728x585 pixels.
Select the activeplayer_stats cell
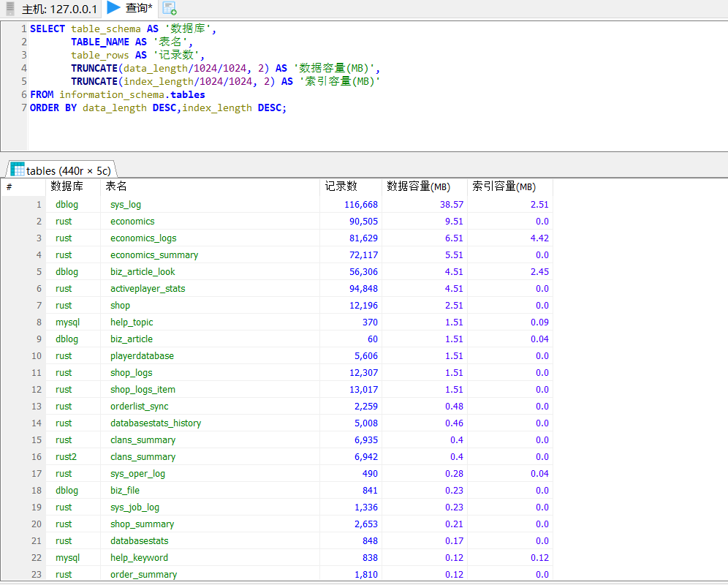pyautogui.click(x=210, y=289)
